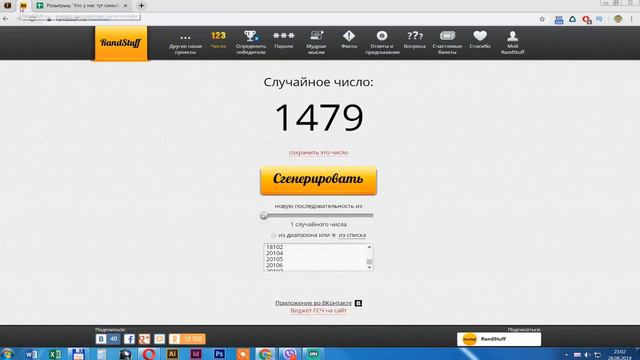Click the list scrollbar down arrow
Viewport: 640px width, 360px height.
(369, 267)
